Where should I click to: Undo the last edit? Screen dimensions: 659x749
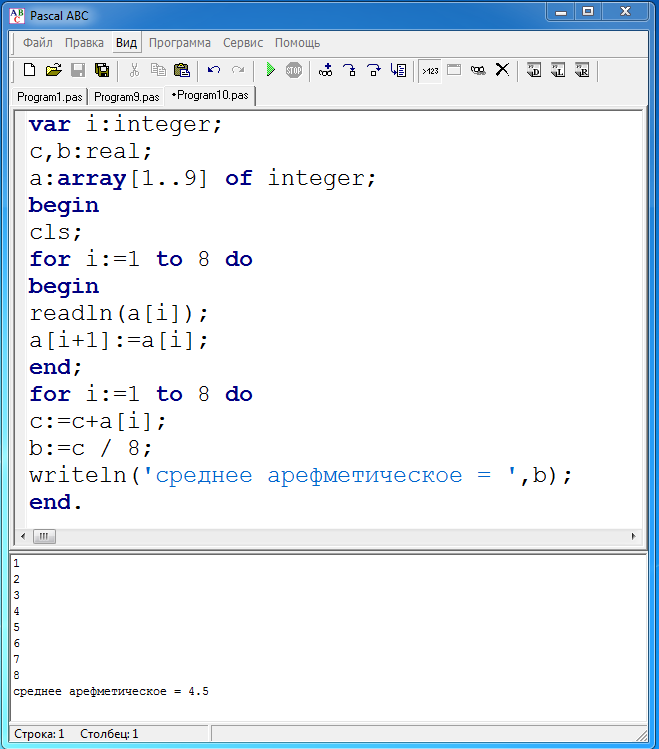pos(213,70)
